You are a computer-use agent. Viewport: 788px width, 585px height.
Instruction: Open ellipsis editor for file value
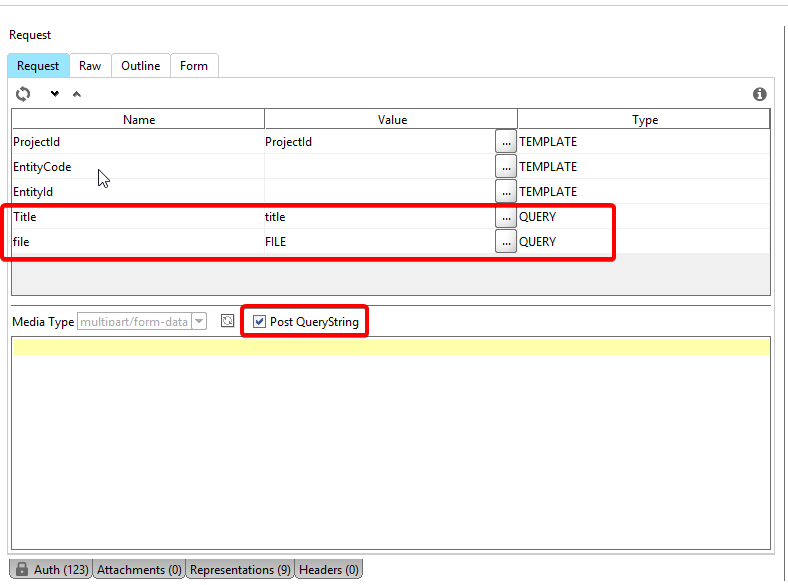[506, 242]
